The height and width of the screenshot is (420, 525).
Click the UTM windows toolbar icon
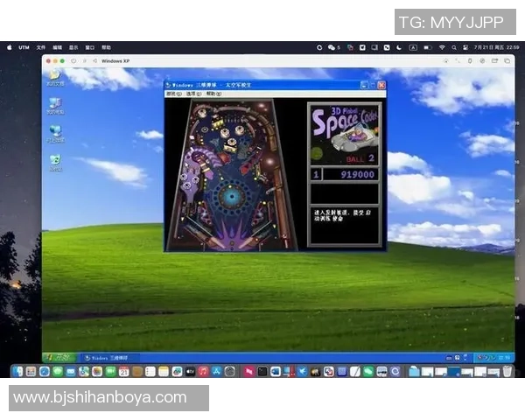(507, 61)
